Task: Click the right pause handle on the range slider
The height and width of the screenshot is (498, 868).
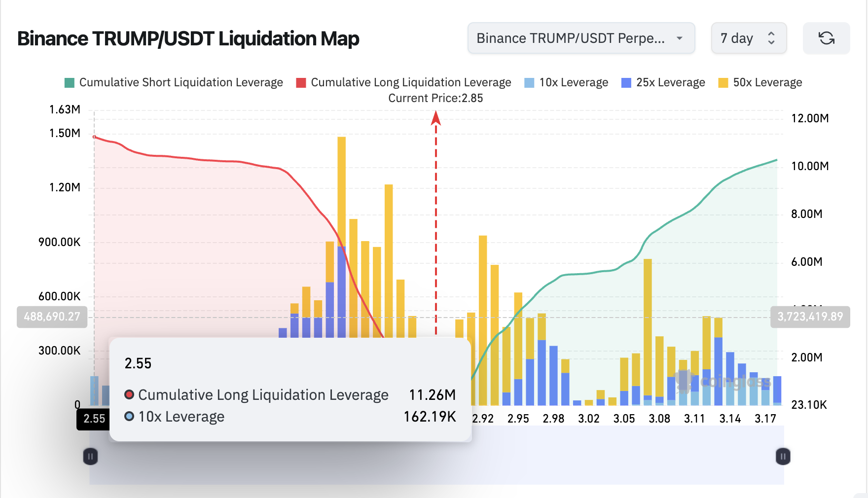Action: (783, 457)
